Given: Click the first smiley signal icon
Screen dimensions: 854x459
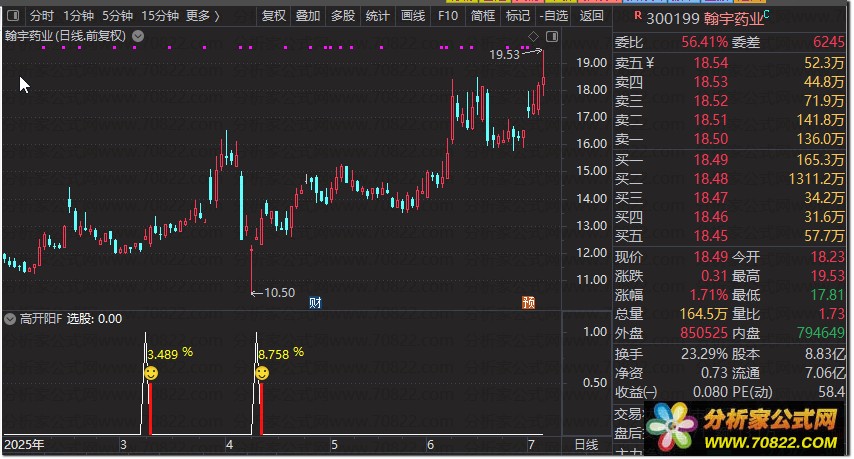Looking at the screenshot, I should point(151,373).
